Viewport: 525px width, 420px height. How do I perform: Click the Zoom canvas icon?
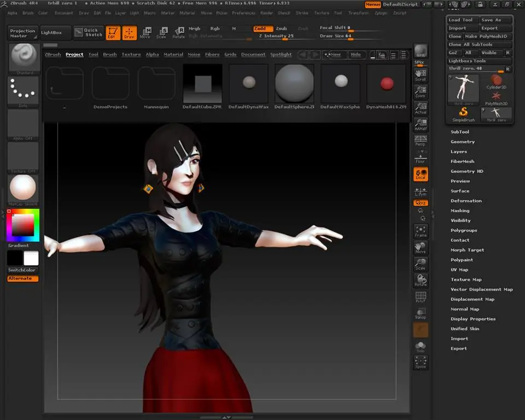coord(421,92)
